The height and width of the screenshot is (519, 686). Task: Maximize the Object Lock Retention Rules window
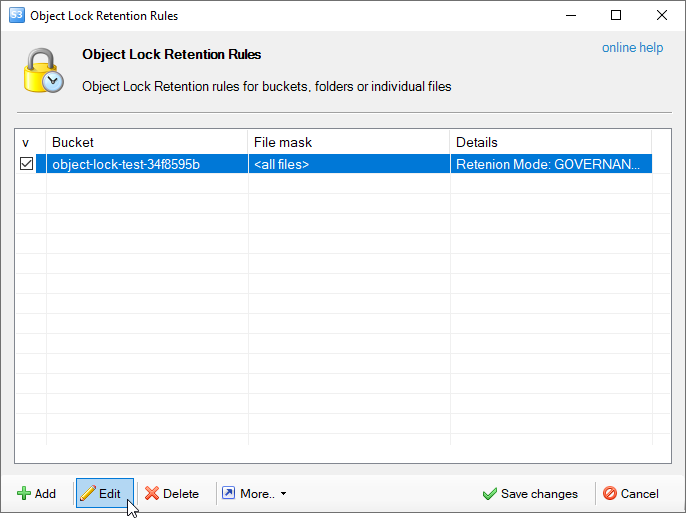coord(616,15)
